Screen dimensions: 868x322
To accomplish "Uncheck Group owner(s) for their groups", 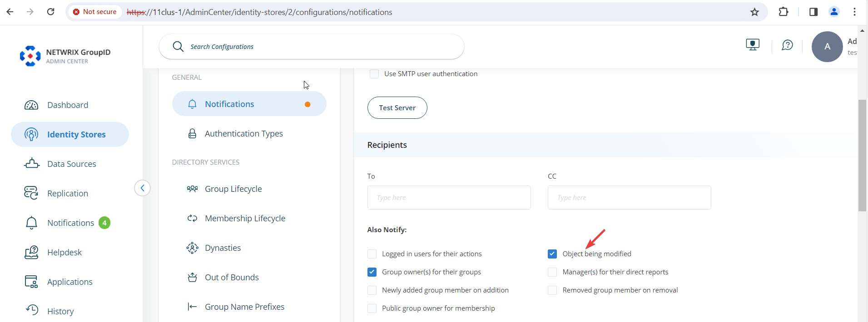I will pos(372,272).
